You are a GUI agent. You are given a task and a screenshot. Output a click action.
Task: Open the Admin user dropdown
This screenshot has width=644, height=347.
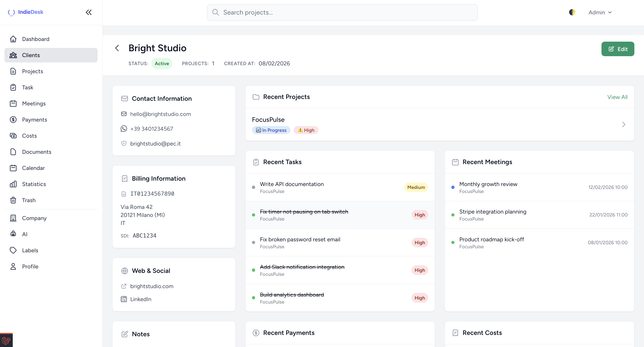[x=600, y=12]
